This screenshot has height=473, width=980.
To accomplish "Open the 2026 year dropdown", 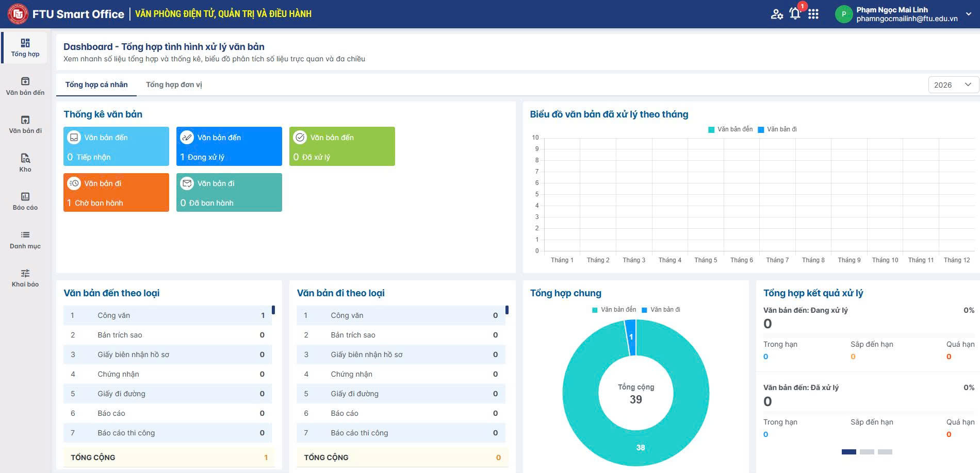I will (952, 85).
